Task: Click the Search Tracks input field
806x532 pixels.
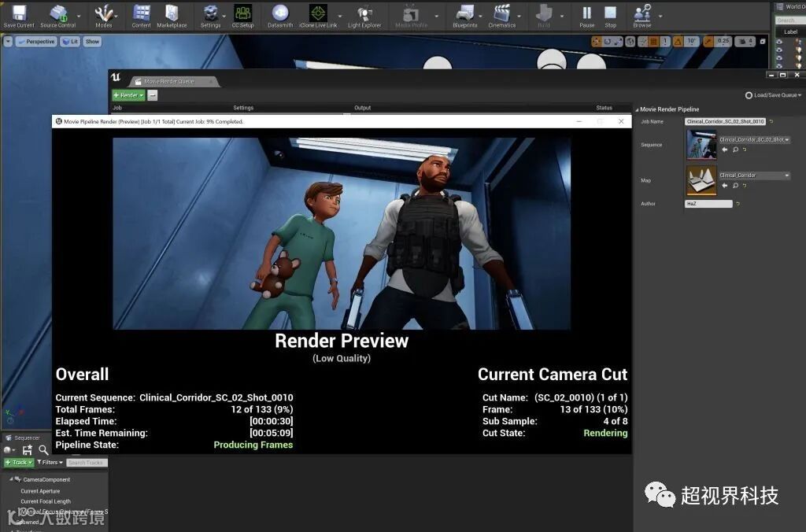Action: click(87, 463)
